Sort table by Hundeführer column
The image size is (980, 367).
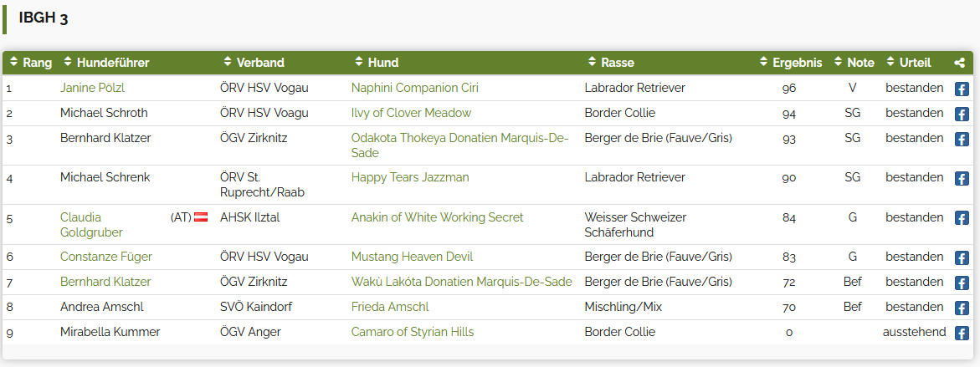107,63
